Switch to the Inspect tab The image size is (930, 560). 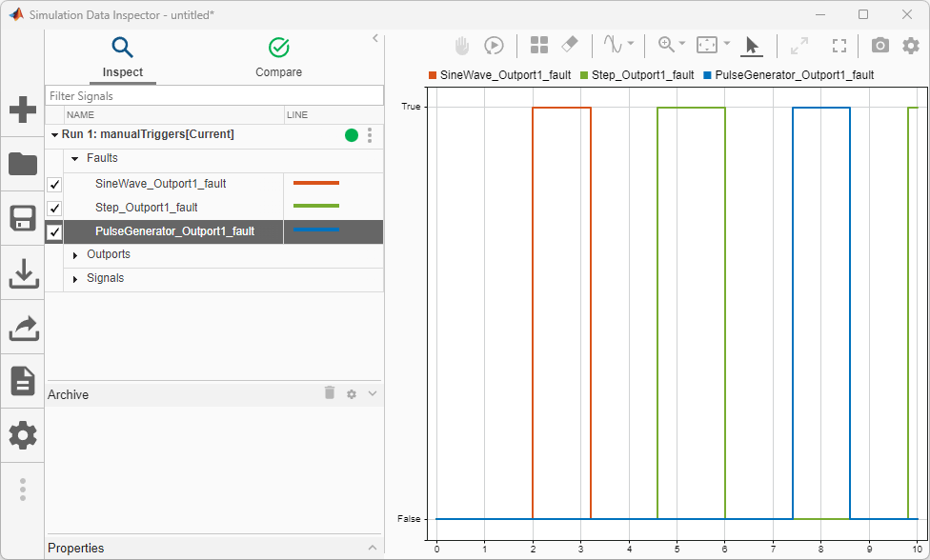coord(123,57)
